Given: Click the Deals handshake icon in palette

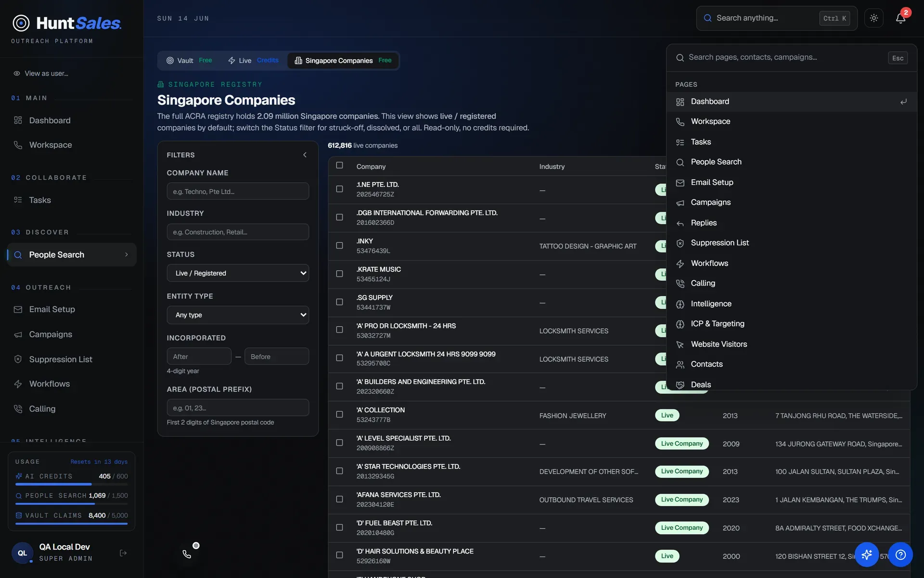Looking at the screenshot, I should point(680,385).
